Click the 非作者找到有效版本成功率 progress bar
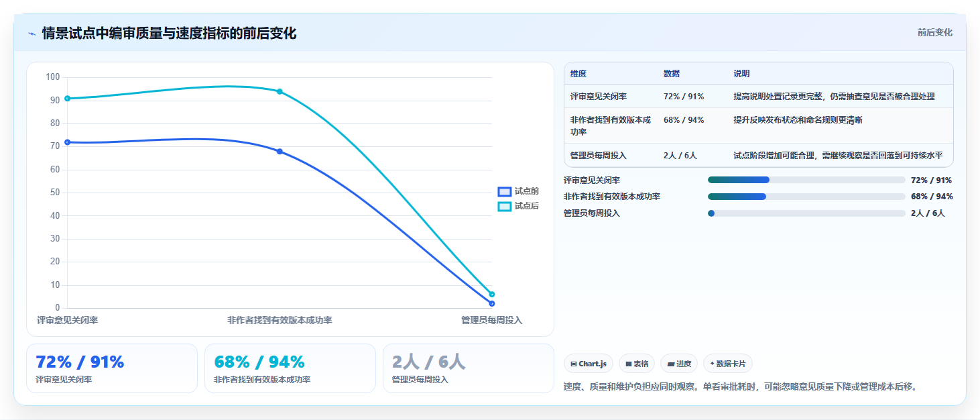The height and width of the screenshot is (420, 980). click(806, 197)
